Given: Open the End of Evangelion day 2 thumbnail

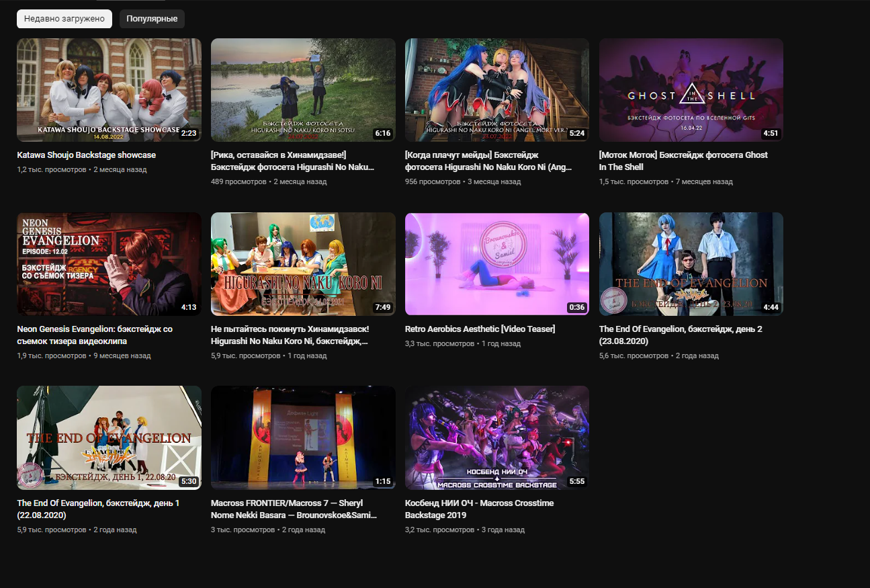Looking at the screenshot, I should (691, 264).
